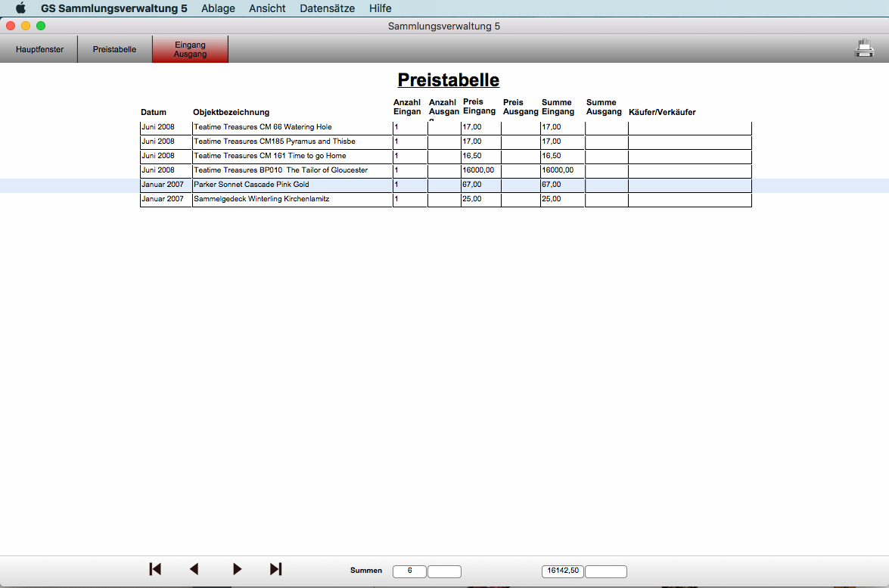Click the Summen count field showing 6
The width and height of the screenshot is (889, 588).
point(409,571)
